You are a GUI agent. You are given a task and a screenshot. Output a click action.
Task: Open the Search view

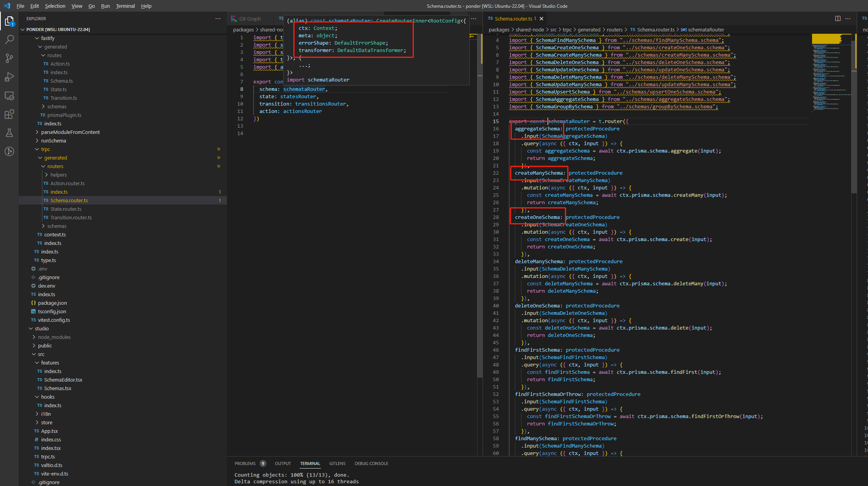pyautogui.click(x=9, y=39)
